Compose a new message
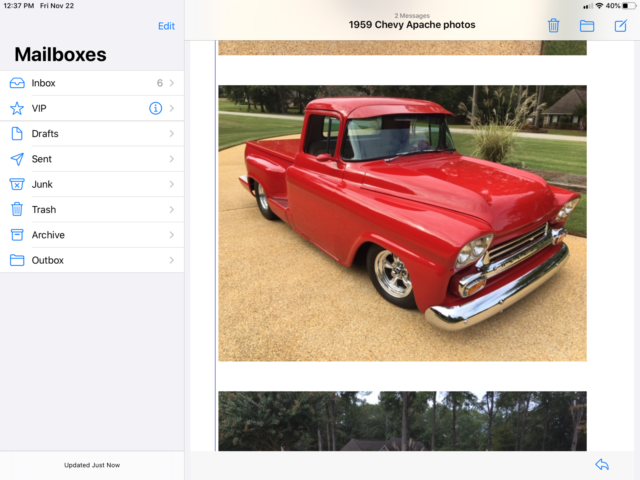The width and height of the screenshot is (640, 480). [x=620, y=26]
